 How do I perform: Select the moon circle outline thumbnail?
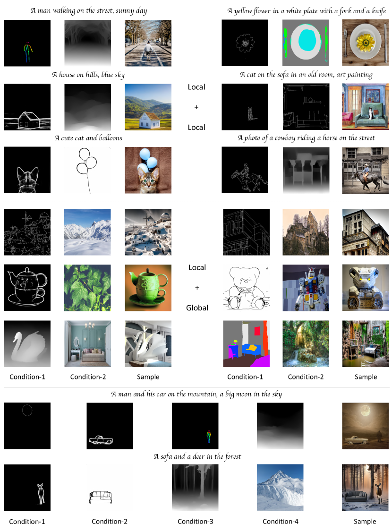[x=27, y=426]
